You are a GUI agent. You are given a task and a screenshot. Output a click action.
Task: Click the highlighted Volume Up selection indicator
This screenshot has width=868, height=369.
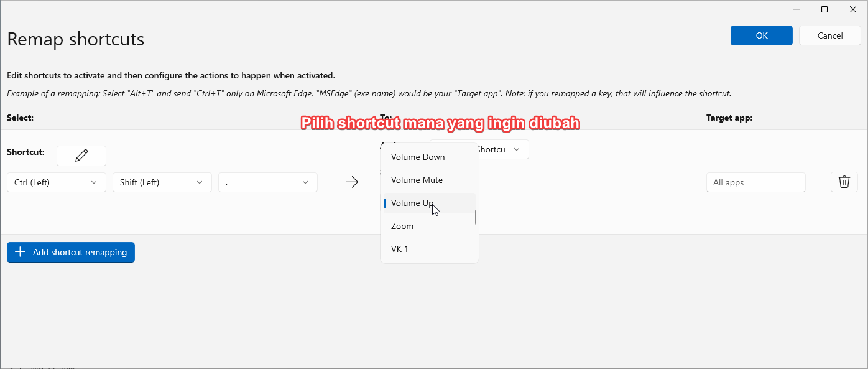pyautogui.click(x=386, y=203)
